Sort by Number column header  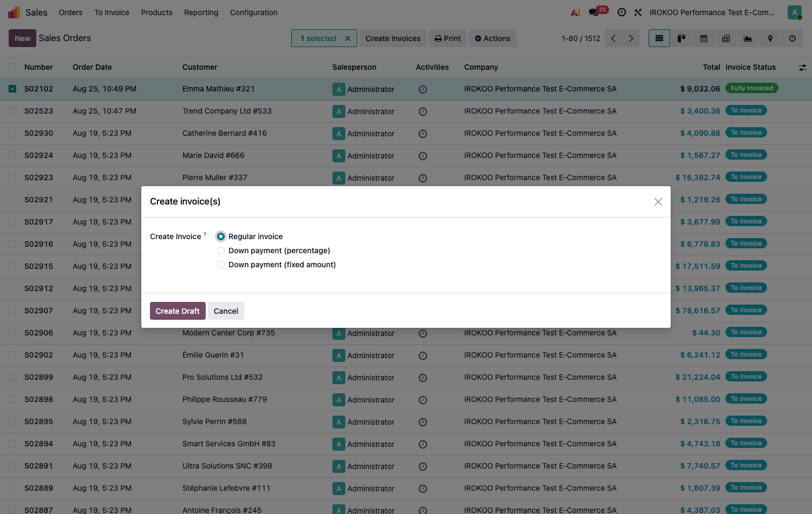pos(38,67)
